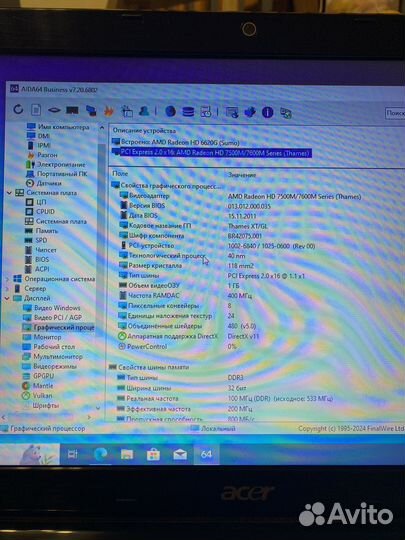Open the SPD tree item

pos(41,240)
